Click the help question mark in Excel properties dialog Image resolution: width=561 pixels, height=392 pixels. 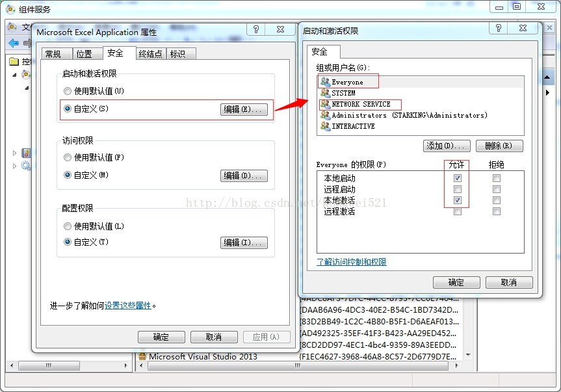[x=256, y=29]
